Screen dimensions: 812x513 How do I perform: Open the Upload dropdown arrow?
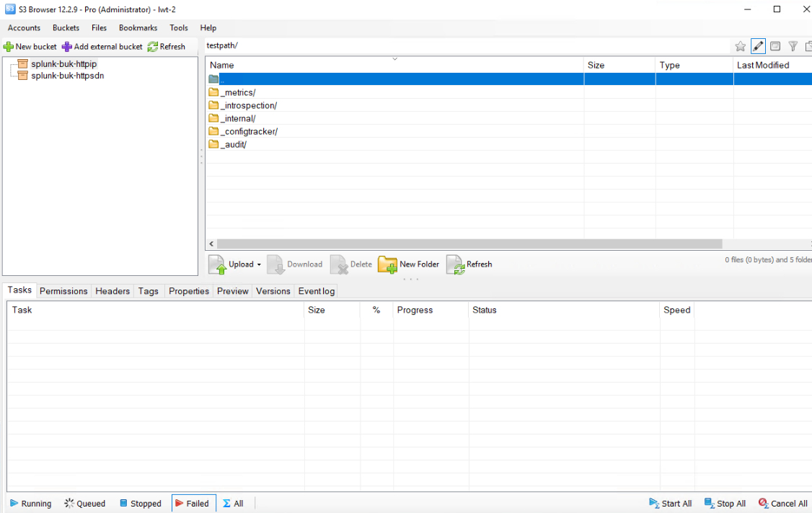[259, 264]
